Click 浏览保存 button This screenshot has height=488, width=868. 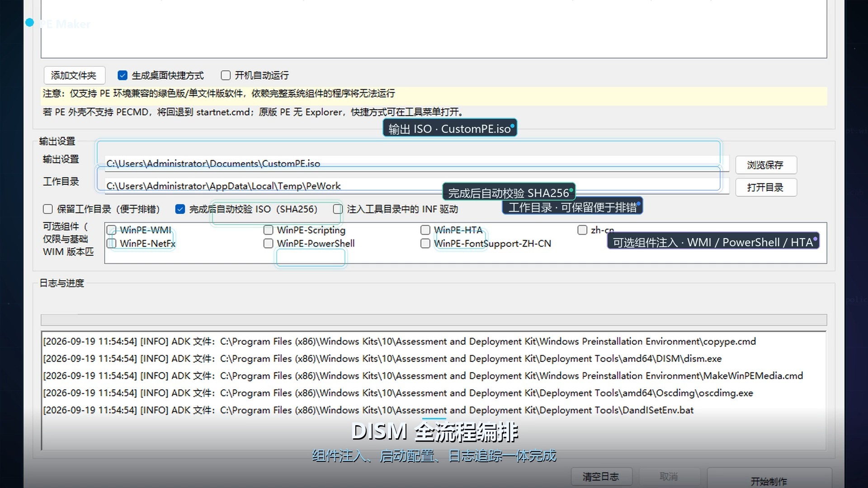point(766,165)
